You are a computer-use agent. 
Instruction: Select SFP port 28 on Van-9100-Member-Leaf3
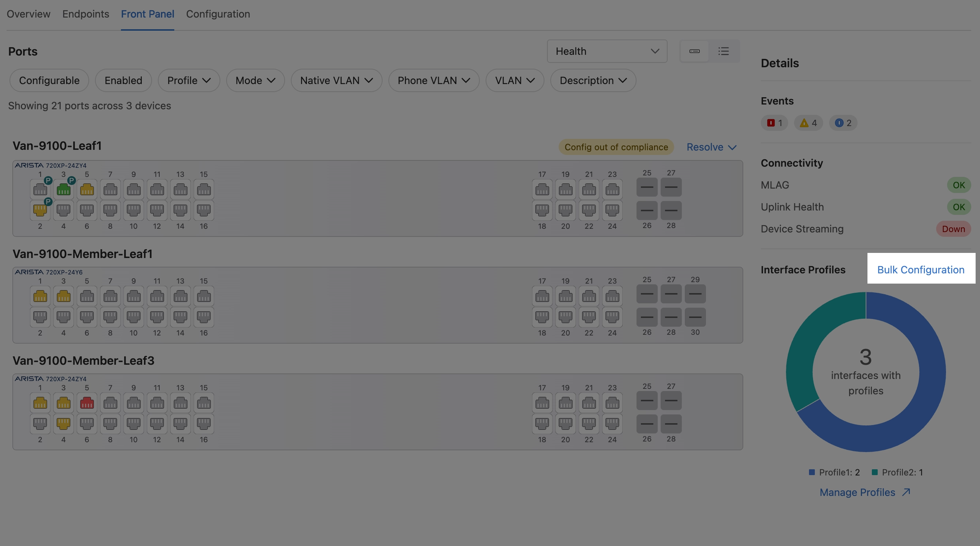pos(671,424)
